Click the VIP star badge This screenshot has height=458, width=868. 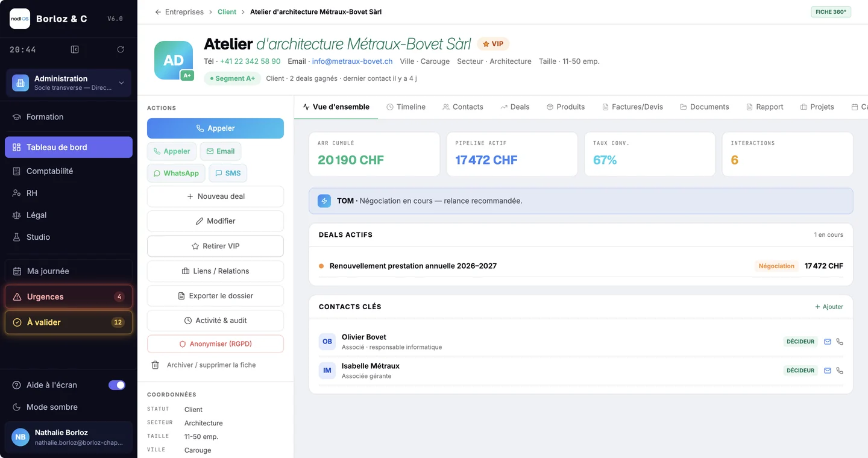[493, 44]
